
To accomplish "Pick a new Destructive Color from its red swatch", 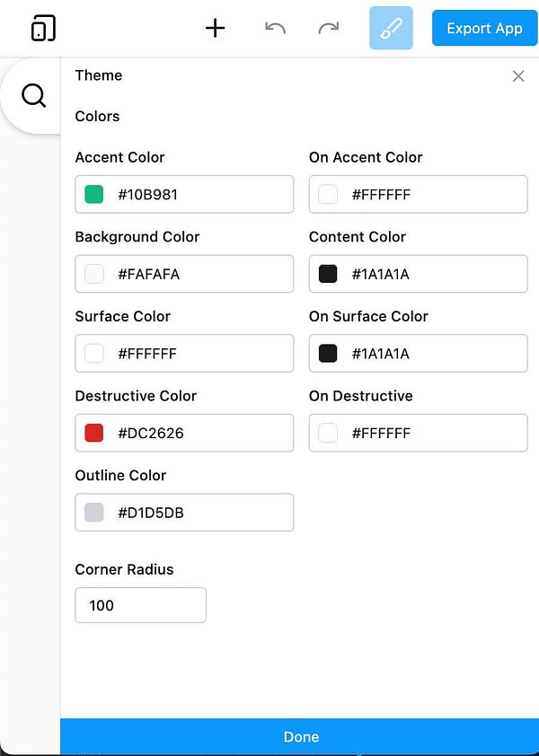I will (93, 433).
